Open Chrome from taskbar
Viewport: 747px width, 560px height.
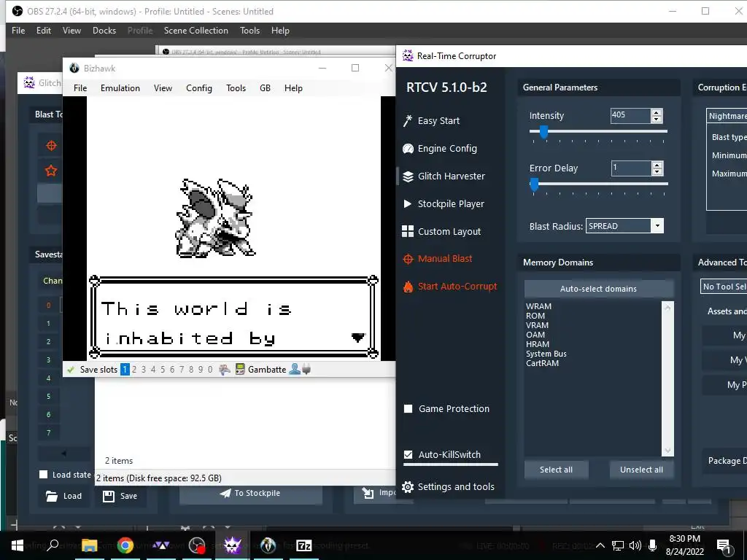(125, 545)
